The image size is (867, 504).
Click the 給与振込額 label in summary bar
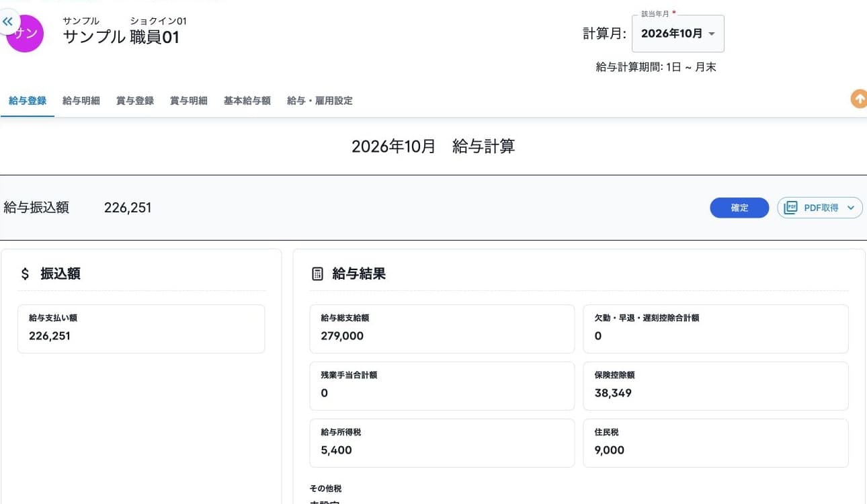coord(36,208)
